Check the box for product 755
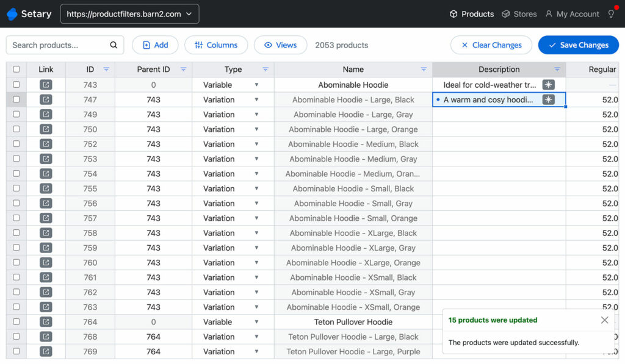The height and width of the screenshot is (364, 625). click(16, 188)
